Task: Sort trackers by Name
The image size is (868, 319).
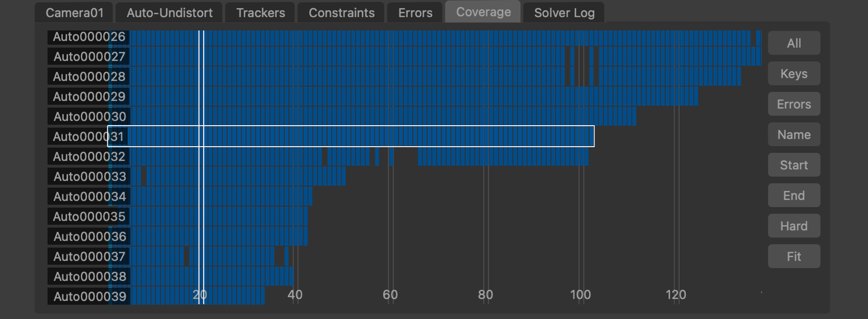Action: [794, 134]
